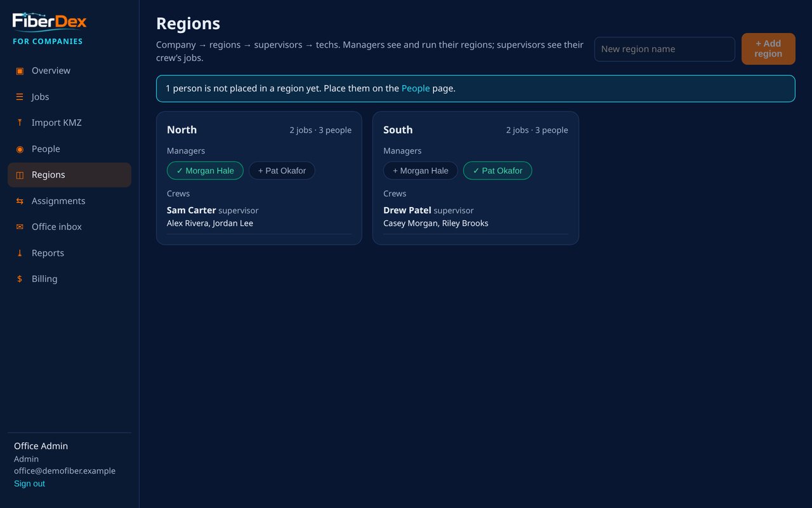Click the North region title
Screen dimensions: 812x508
(x=182, y=130)
